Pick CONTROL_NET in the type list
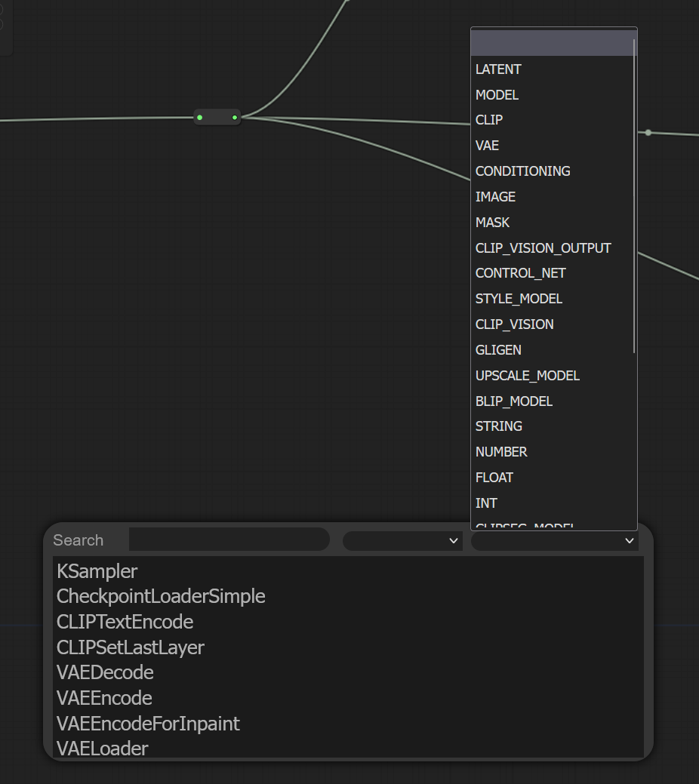This screenshot has width=699, height=784. 520,273
